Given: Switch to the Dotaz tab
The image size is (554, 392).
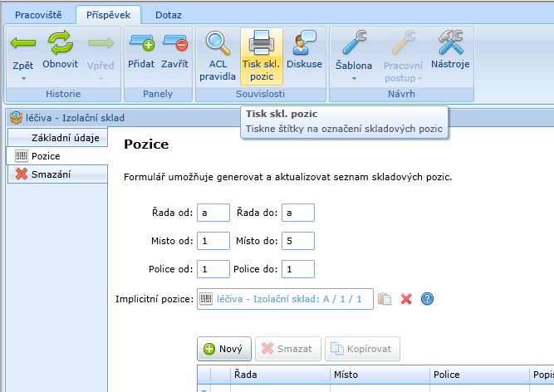Looking at the screenshot, I should click(x=169, y=15).
